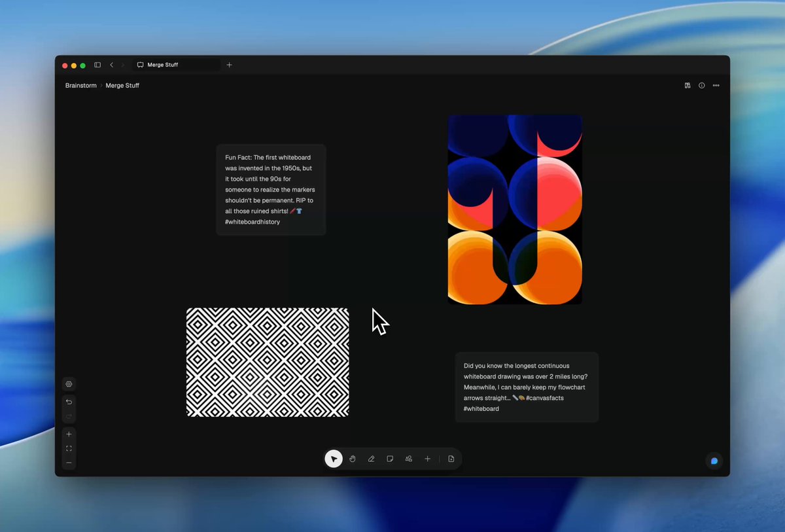Zoom in on the canvas
785x532 pixels.
[69, 434]
